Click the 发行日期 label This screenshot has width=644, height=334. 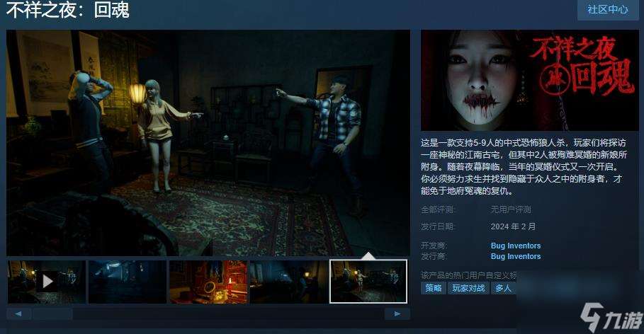(x=437, y=226)
